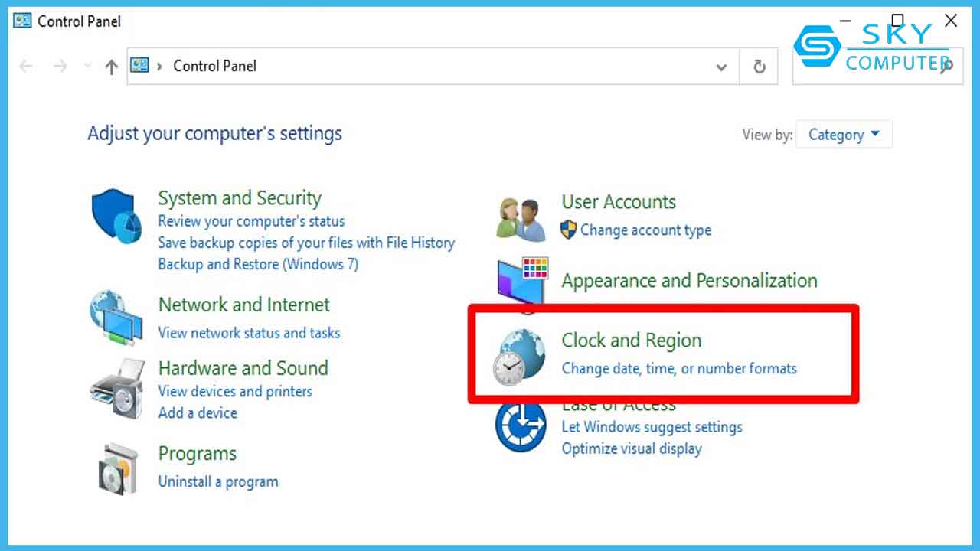Screen dimensions: 980x551
Task: Click the Control Panel address bar path
Action: [215, 67]
